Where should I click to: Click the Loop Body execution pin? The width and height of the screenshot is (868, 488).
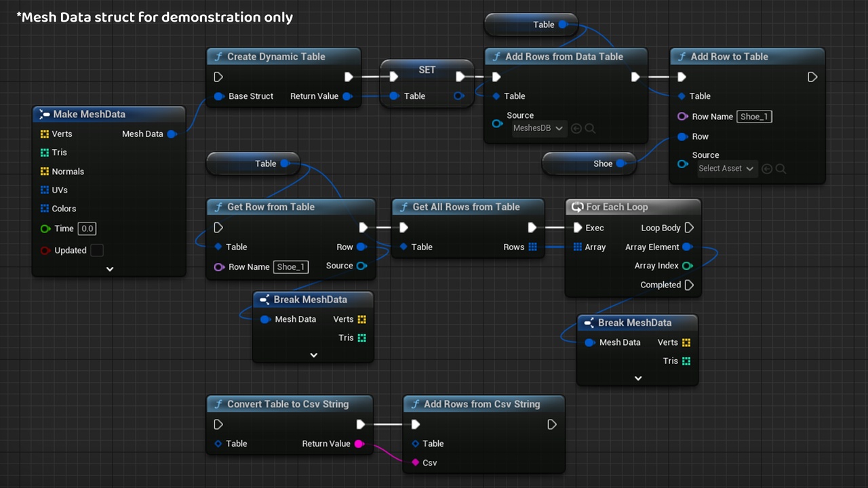[689, 228]
